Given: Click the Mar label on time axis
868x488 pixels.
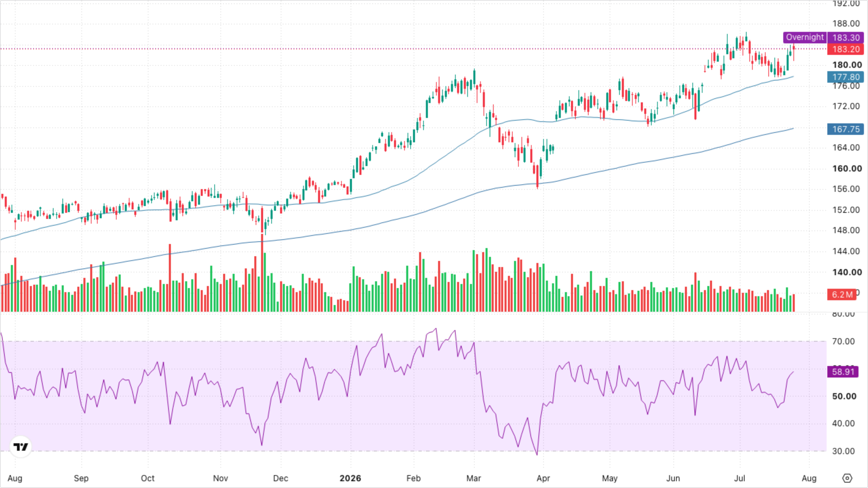Looking at the screenshot, I should pos(474,478).
